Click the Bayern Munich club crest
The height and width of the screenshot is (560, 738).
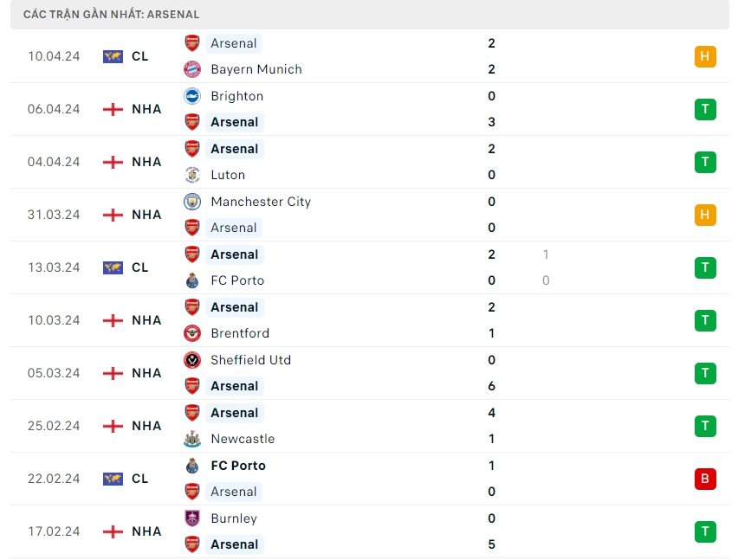[192, 69]
